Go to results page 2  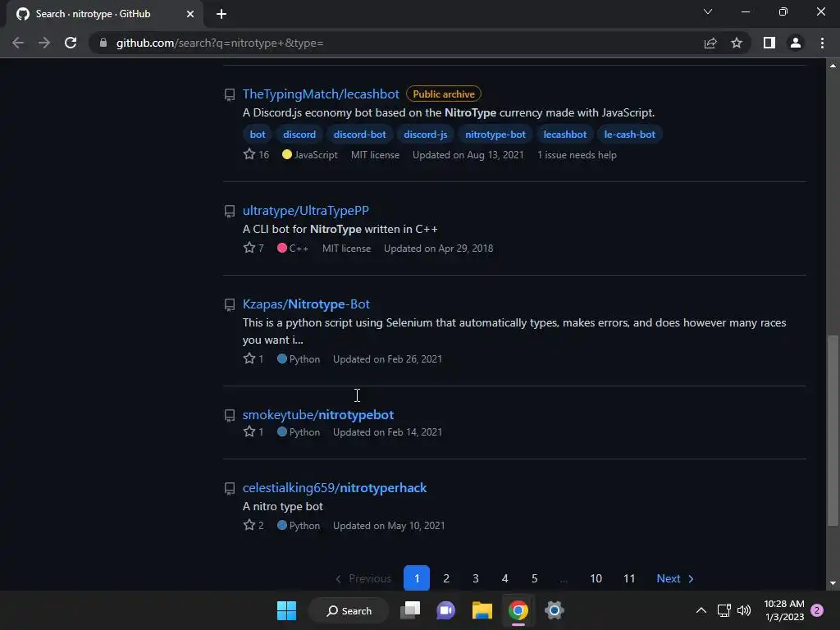point(445,578)
